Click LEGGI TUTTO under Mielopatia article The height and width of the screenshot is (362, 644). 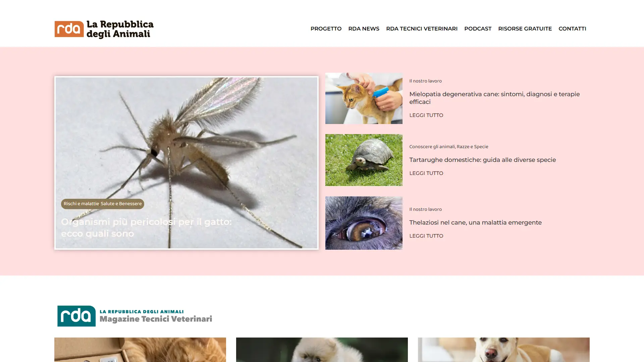click(x=426, y=115)
